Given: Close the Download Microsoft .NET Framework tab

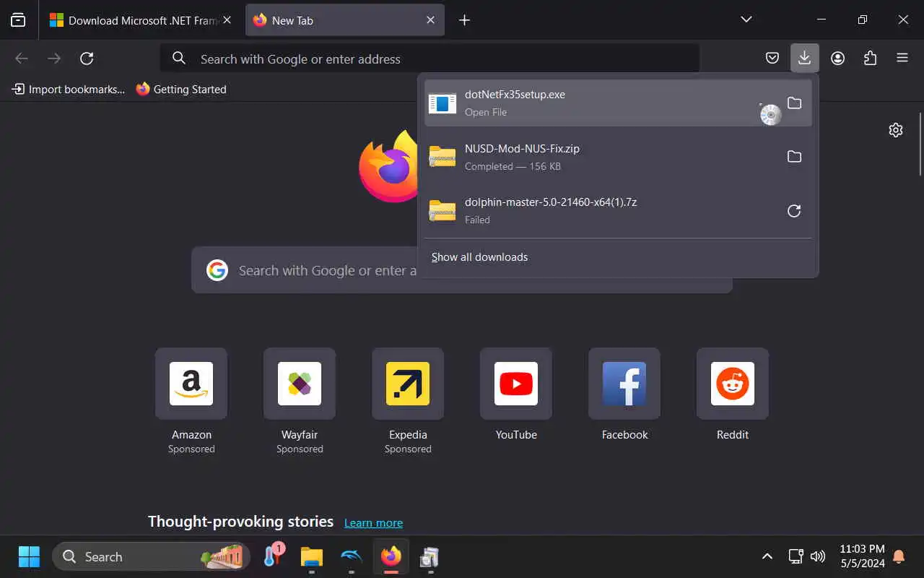Looking at the screenshot, I should pos(227,20).
